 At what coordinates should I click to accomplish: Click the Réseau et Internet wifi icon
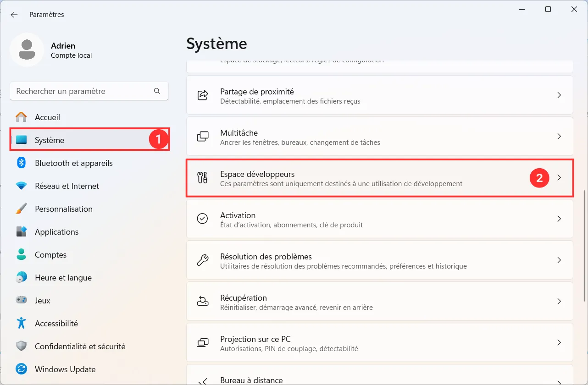(x=21, y=186)
